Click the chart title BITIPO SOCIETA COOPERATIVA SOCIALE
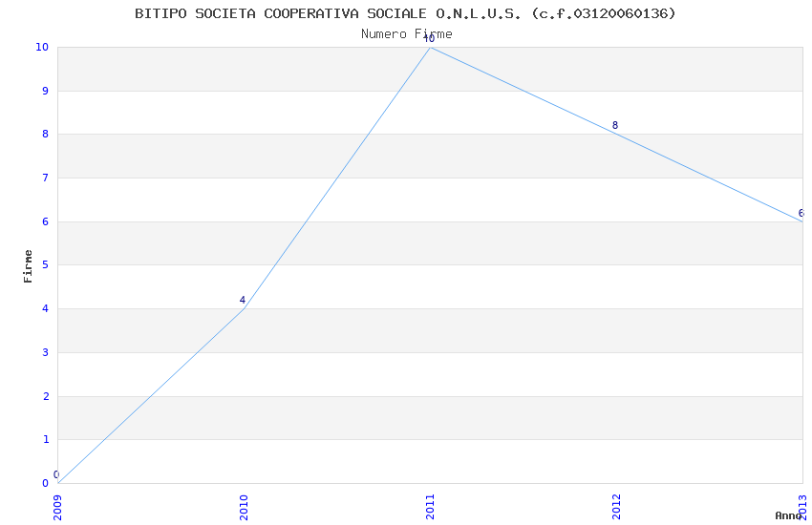Screen dimensions: 812x525 coord(405,13)
